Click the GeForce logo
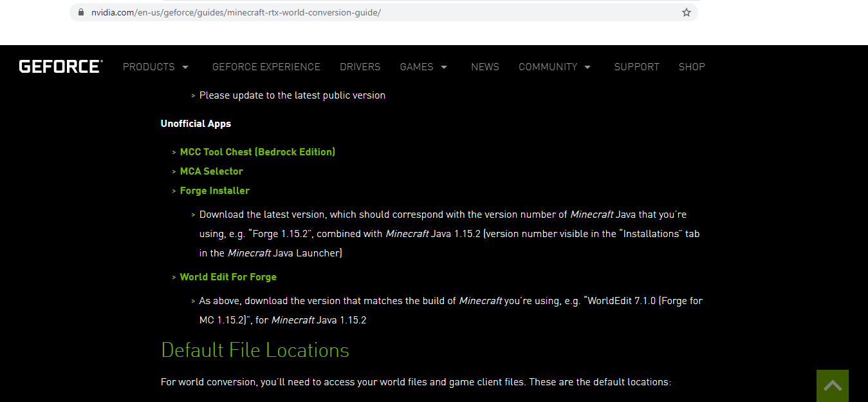This screenshot has width=868, height=402. point(60,66)
